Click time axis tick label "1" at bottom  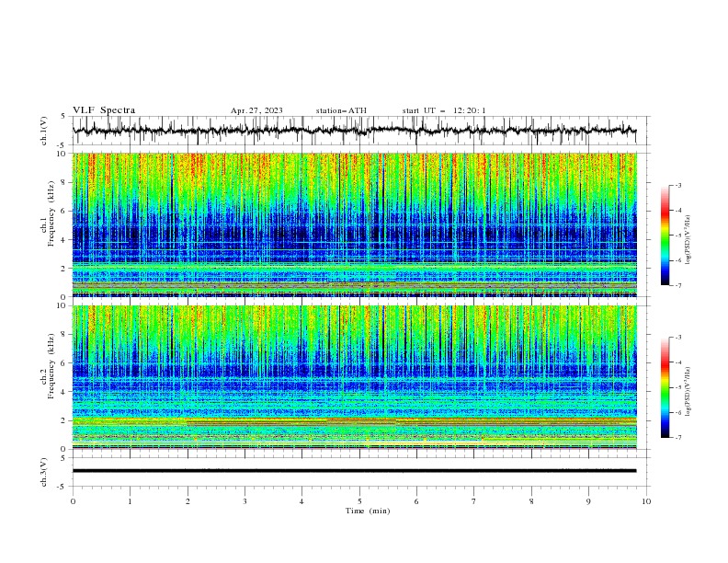point(130,501)
